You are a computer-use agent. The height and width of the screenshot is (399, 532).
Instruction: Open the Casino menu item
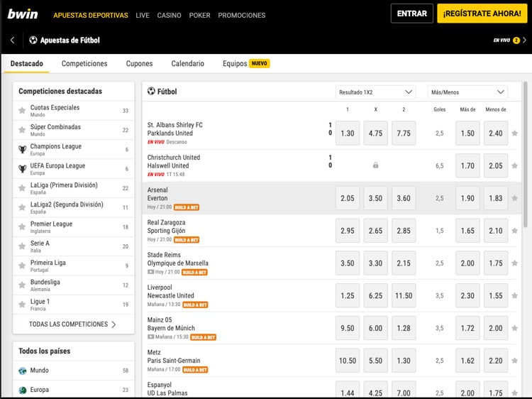pyautogui.click(x=169, y=16)
